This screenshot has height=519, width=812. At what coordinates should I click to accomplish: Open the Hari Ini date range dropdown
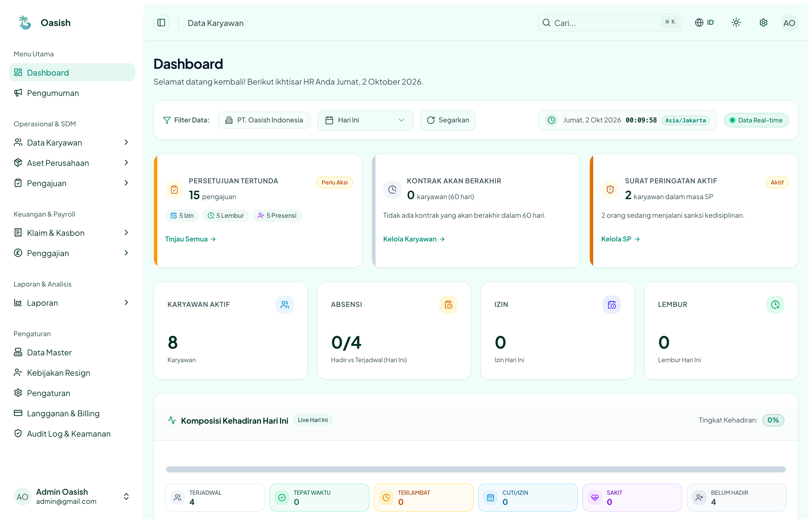tap(365, 120)
